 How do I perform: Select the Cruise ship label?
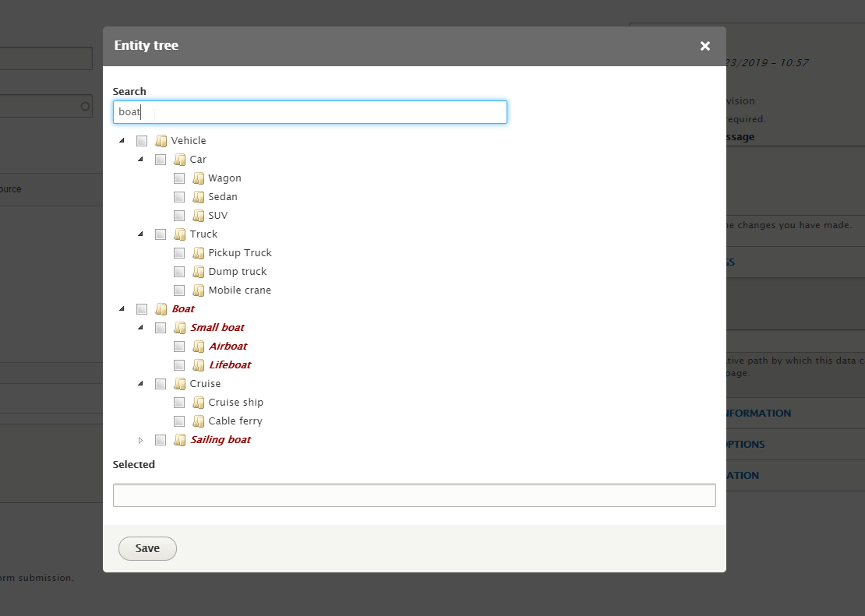[235, 403]
